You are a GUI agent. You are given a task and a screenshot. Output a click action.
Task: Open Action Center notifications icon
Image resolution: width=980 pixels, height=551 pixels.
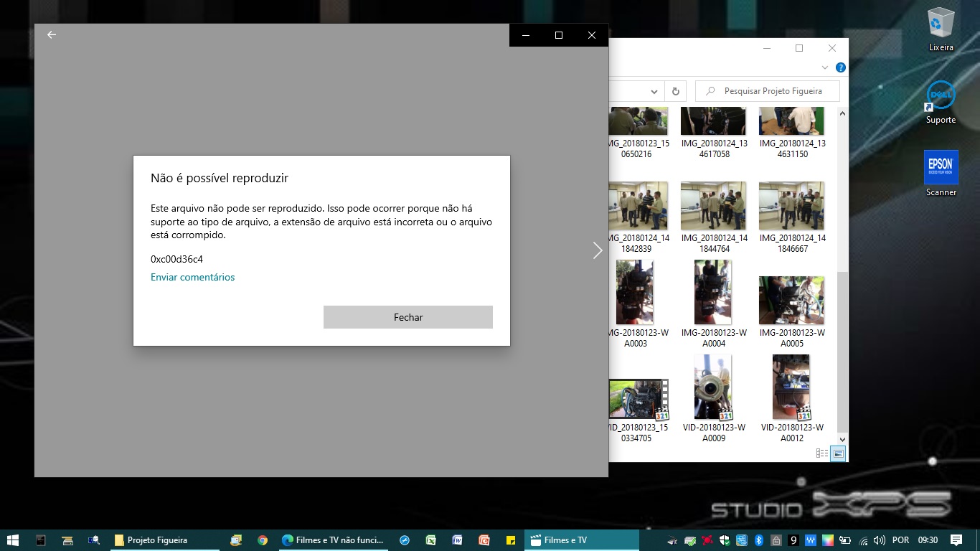point(956,540)
